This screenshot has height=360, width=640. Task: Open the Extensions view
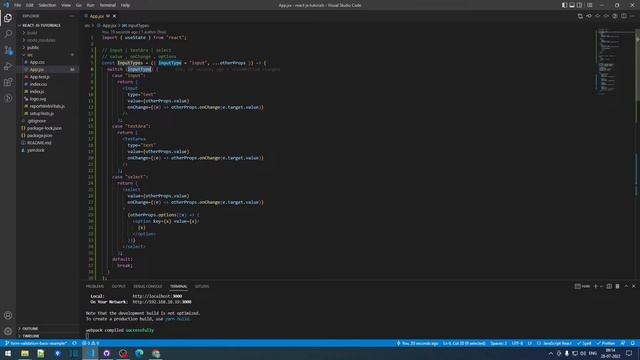pos(8,82)
